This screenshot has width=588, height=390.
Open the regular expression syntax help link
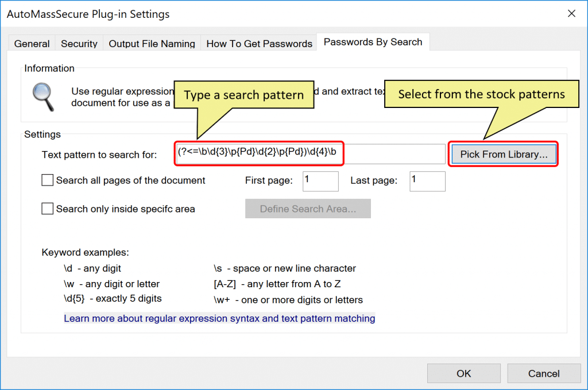[x=219, y=318]
